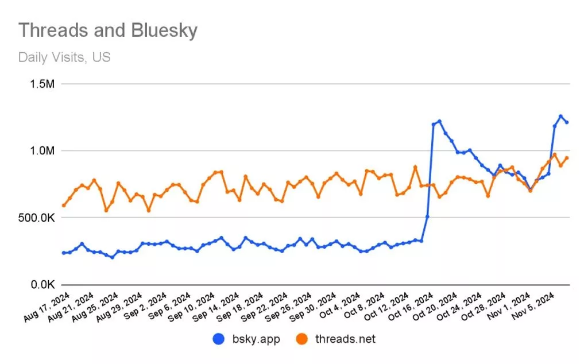Click the chart title Threads and Bluesky
Viewport: 588px width, 364px height.
[x=108, y=30]
